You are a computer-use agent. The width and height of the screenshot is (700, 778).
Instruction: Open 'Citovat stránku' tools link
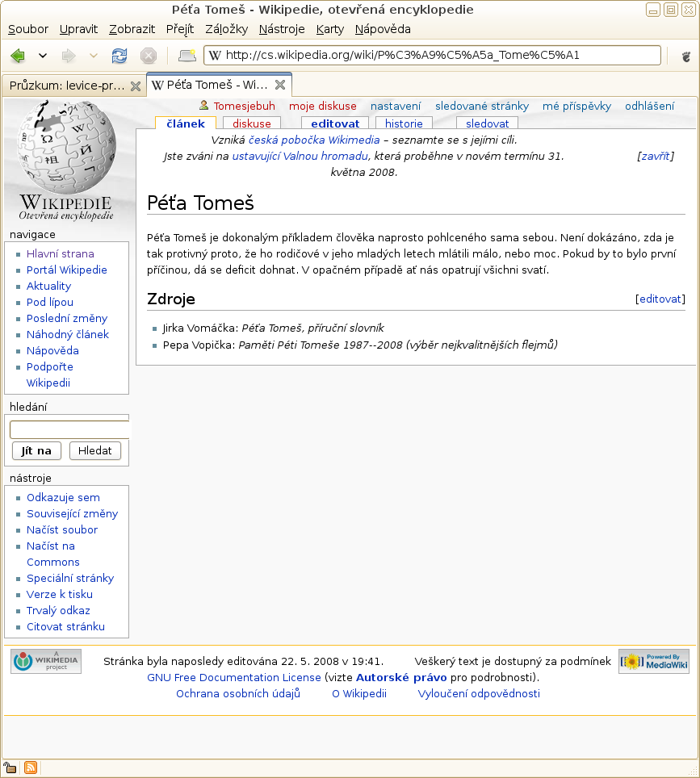65,626
